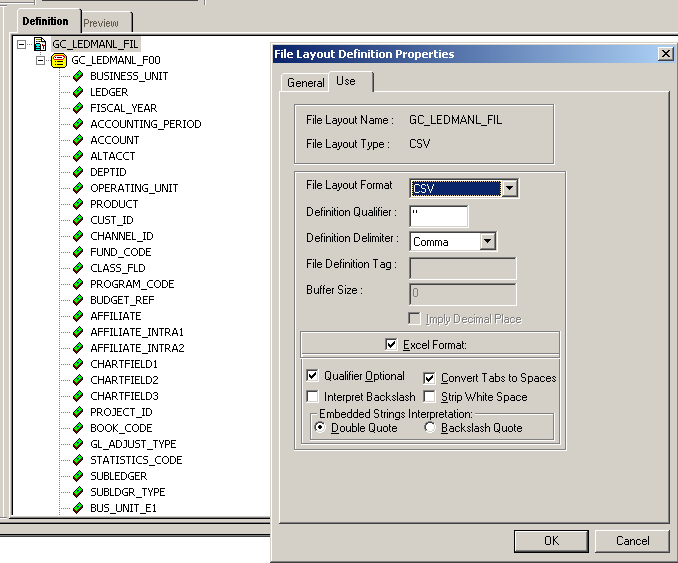Click the BUS_UNIT_E1 field diamond icon
678x563 pixels.
coord(78,508)
